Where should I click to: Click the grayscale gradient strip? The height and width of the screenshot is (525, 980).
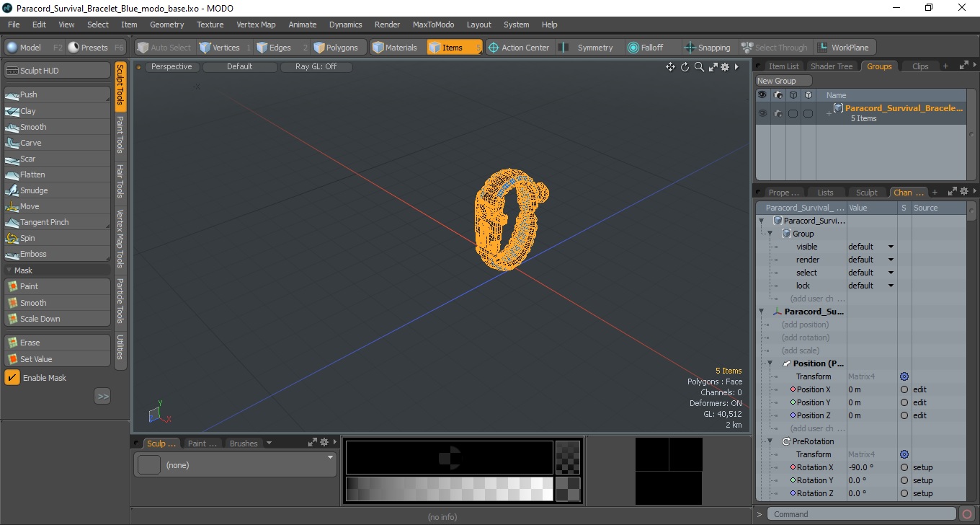pos(449,489)
